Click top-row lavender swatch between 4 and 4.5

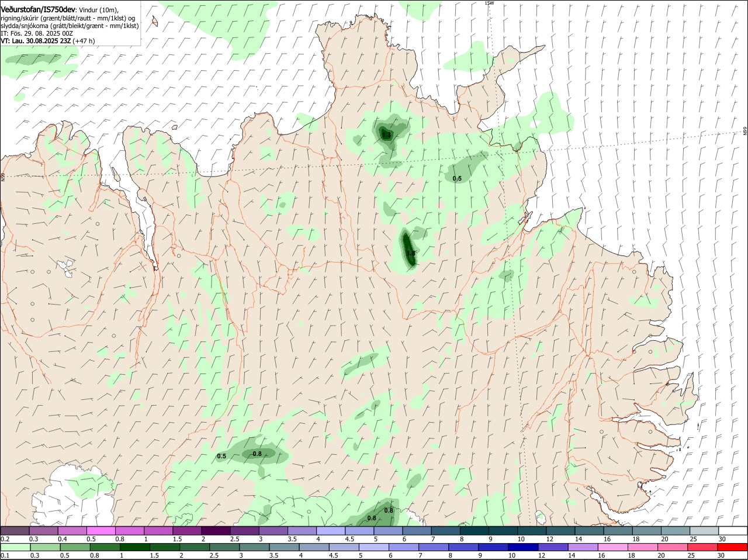click(331, 530)
